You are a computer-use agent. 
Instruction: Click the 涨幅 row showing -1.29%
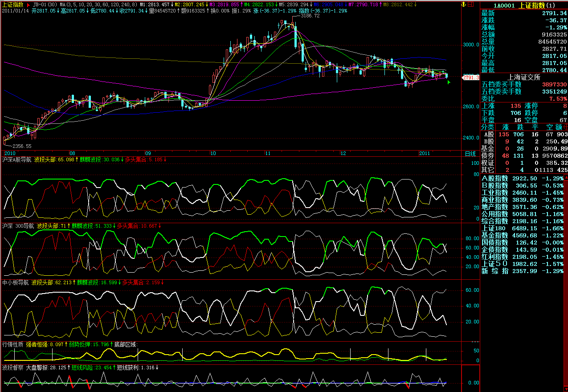pyautogui.click(x=524, y=28)
